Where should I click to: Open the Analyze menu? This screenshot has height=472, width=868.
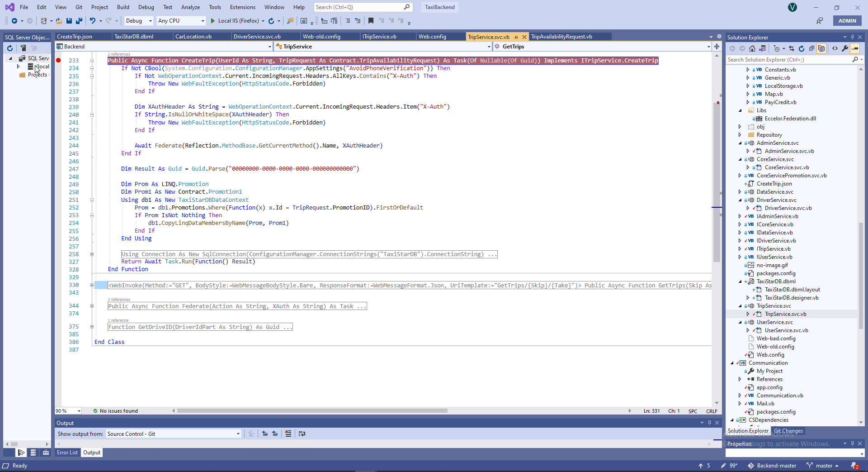190,7
